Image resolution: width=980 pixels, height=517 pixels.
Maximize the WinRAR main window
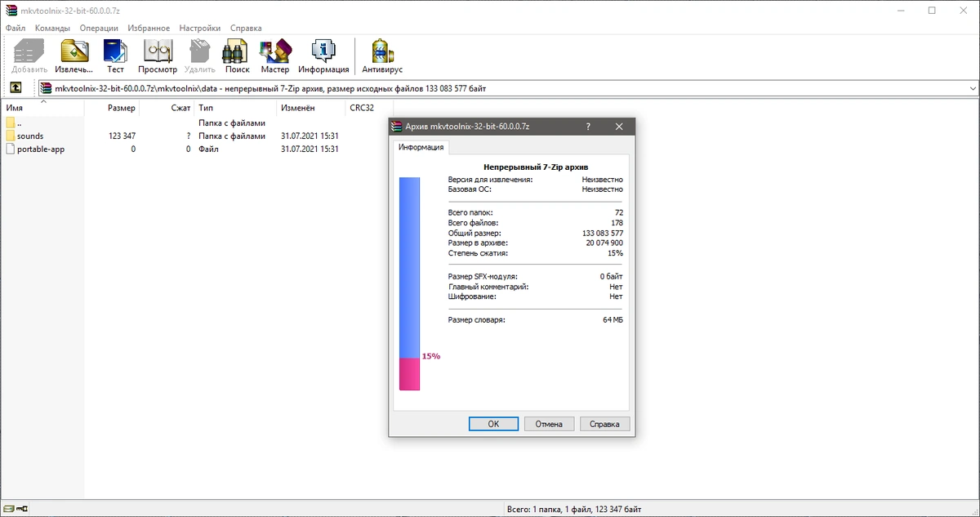932,10
